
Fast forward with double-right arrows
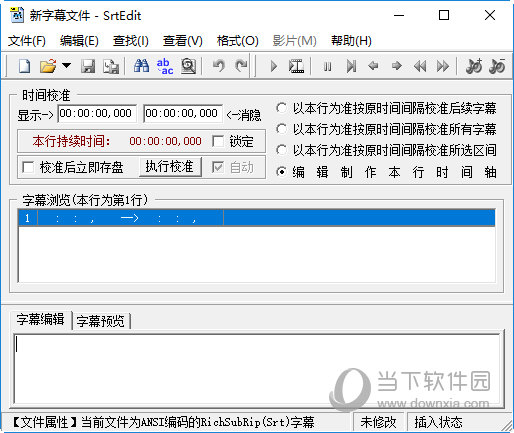point(443,66)
